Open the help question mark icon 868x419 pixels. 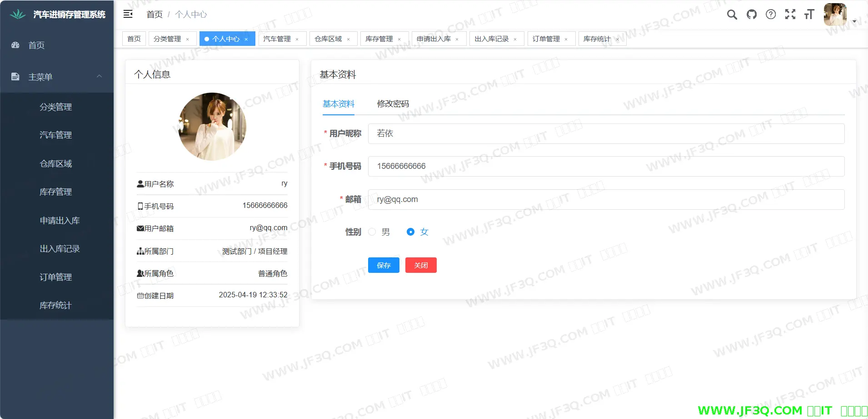tap(771, 15)
